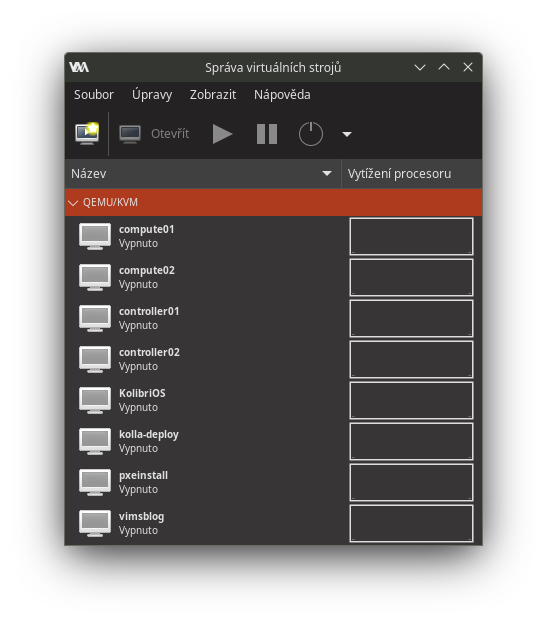The width and height of the screenshot is (547, 622).
Task: Click compute01 CPU usage graph
Action: (411, 236)
